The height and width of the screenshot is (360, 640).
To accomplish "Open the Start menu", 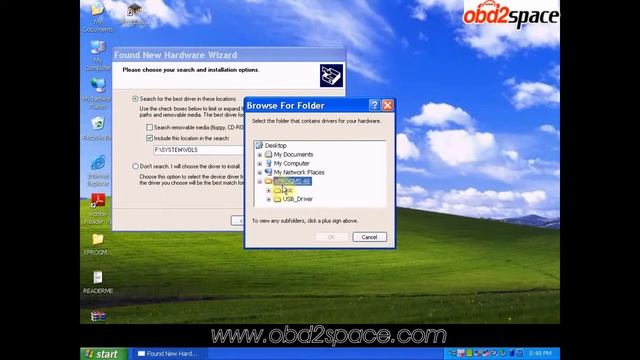I will [104, 354].
